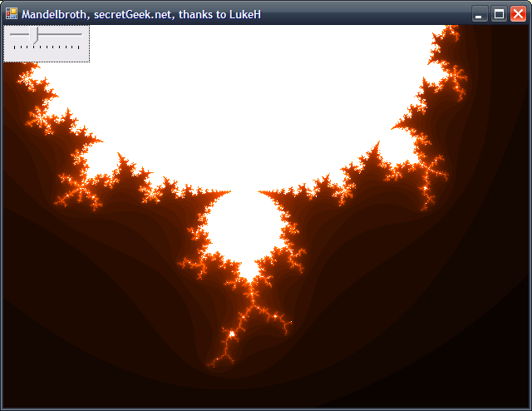Click the application icon in title bar
Image resolution: width=532 pixels, height=411 pixels.
[x=12, y=14]
